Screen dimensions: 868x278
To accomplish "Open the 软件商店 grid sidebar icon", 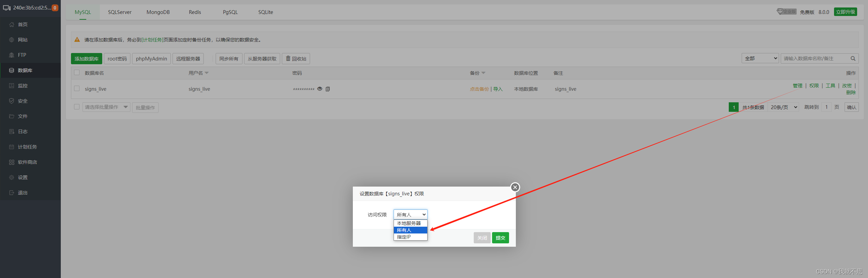I will (x=12, y=162).
